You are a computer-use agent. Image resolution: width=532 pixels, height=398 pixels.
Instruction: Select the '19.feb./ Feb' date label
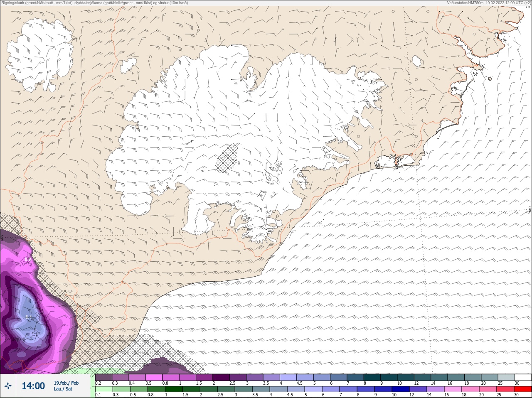pyautogui.click(x=66, y=383)
